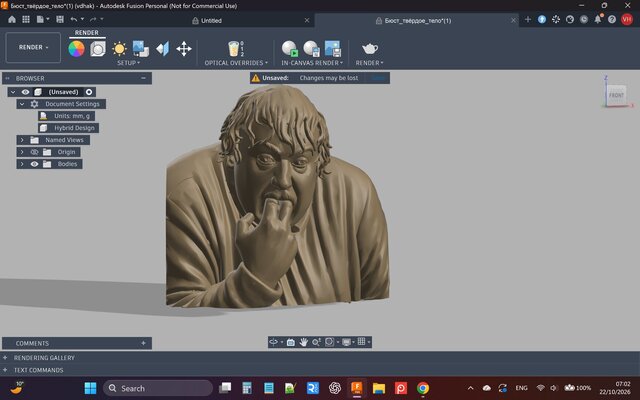The height and width of the screenshot is (400, 640).
Task: Expand the Named Views folder
Action: [22, 140]
